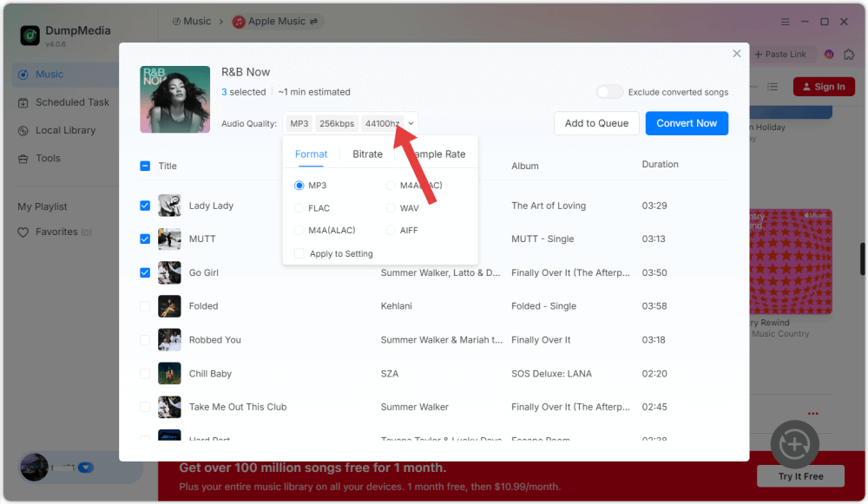The height and width of the screenshot is (504, 868).
Task: Click the Convert Now button
Action: [x=687, y=123]
